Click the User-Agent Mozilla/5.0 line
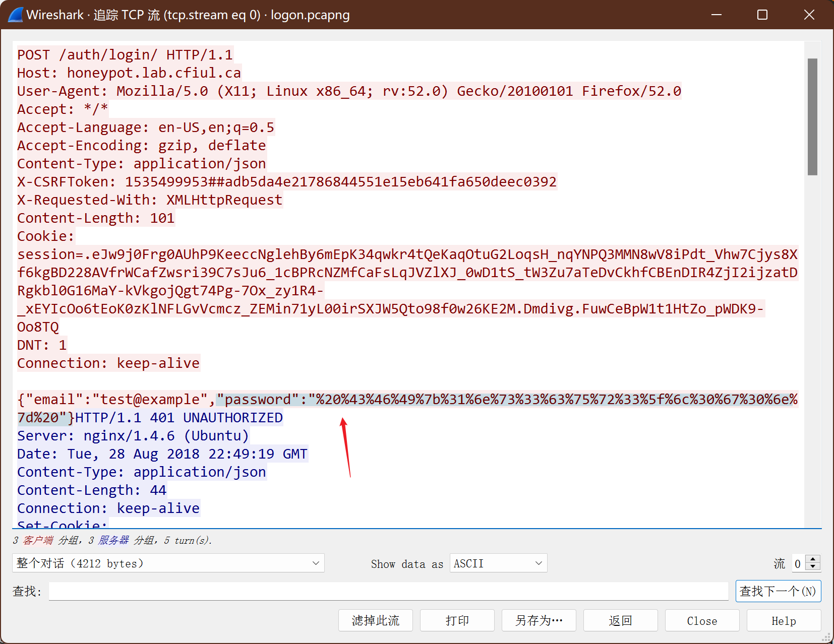Image resolution: width=834 pixels, height=644 pixels. pos(349,91)
